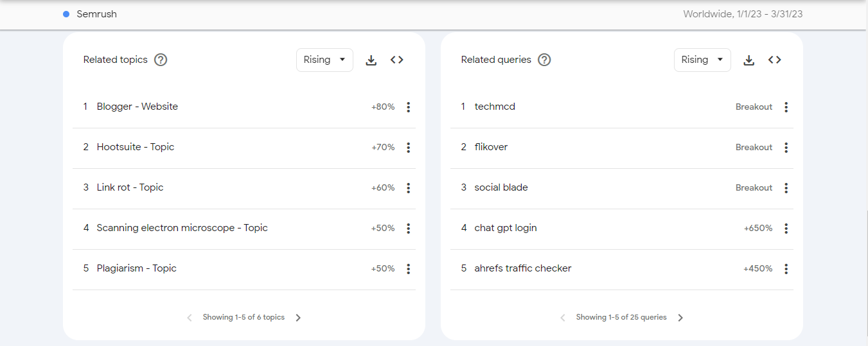Open three-dot menu for ahrefs traffic checker
The image size is (868, 346).
click(786, 269)
